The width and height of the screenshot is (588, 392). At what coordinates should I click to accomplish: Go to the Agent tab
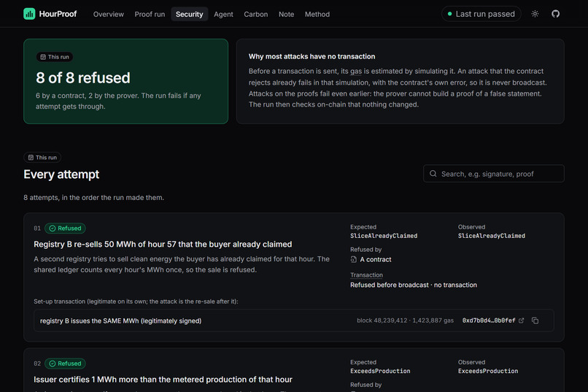(x=223, y=15)
